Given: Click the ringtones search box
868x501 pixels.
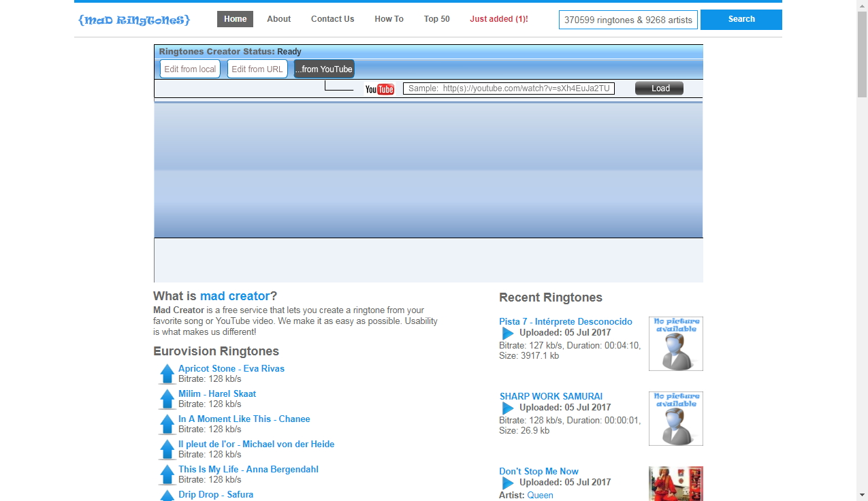Looking at the screenshot, I should [x=628, y=20].
